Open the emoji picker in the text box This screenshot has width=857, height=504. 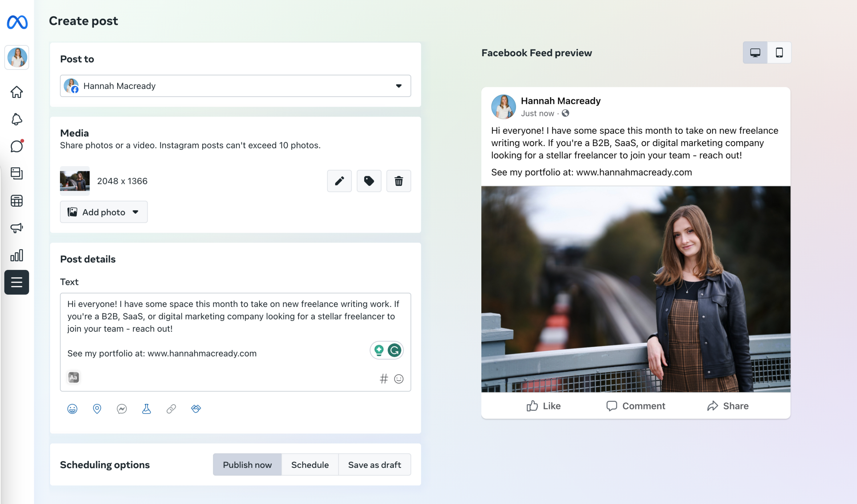click(399, 378)
